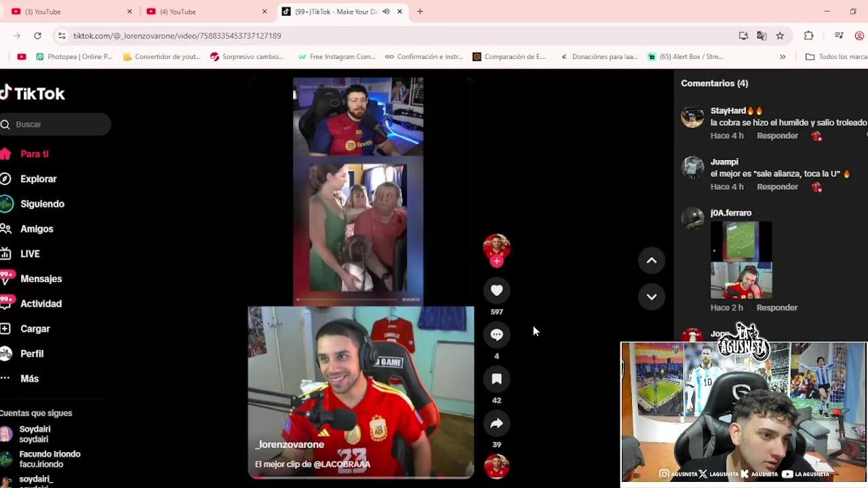Go to next video with down chevron
The width and height of the screenshot is (868, 488).
[652, 296]
